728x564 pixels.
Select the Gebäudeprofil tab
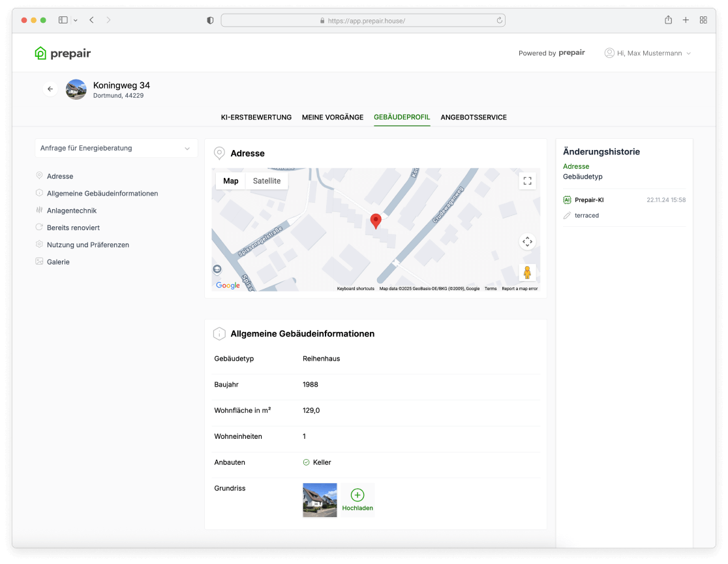coord(402,117)
